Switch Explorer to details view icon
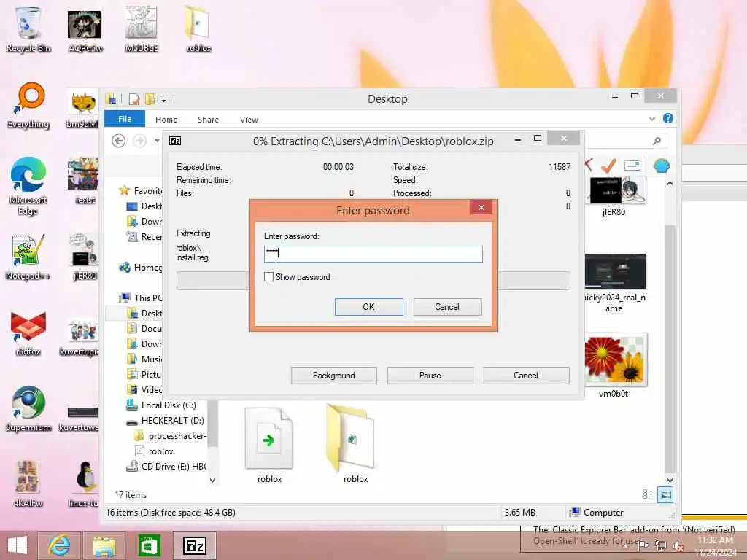Viewport: 747px width, 560px height. click(649, 494)
